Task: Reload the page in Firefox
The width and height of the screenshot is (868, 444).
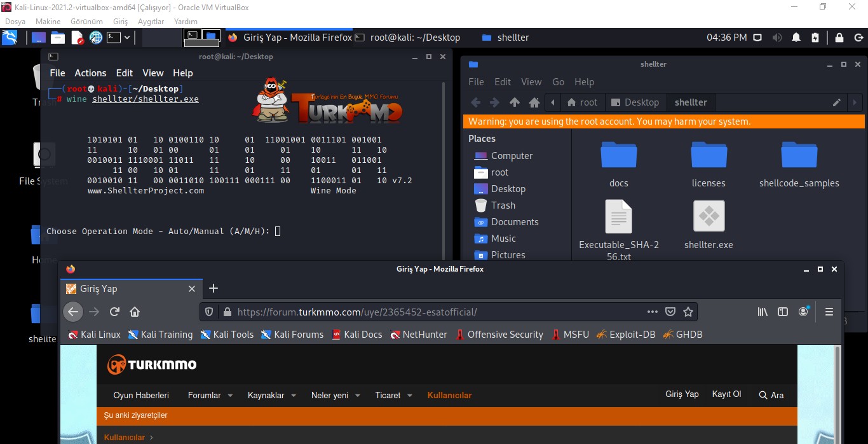Action: tap(114, 312)
